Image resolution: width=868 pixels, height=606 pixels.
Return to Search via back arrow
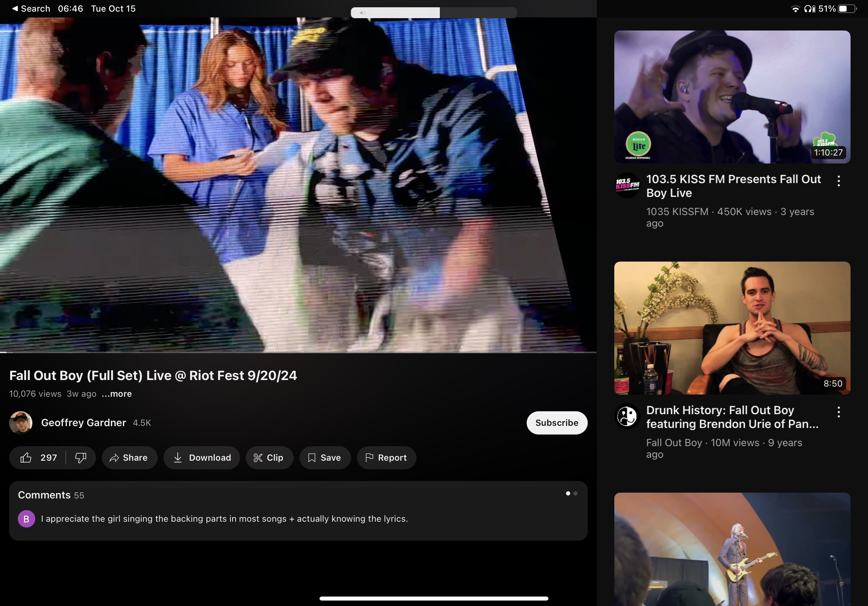point(31,8)
